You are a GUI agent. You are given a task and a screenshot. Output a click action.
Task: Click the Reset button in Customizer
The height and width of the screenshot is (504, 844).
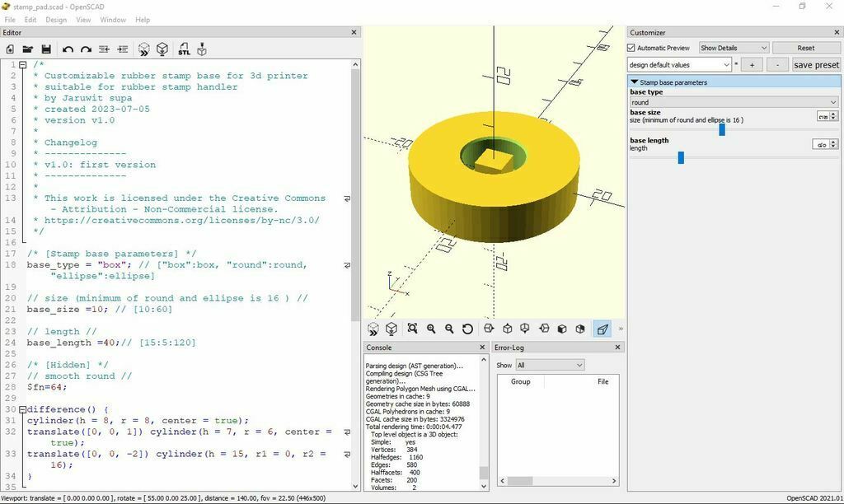[x=805, y=48]
